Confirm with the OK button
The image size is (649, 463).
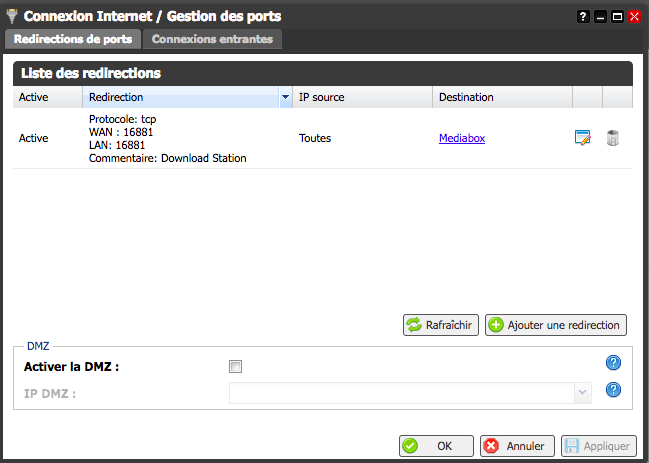coord(436,446)
